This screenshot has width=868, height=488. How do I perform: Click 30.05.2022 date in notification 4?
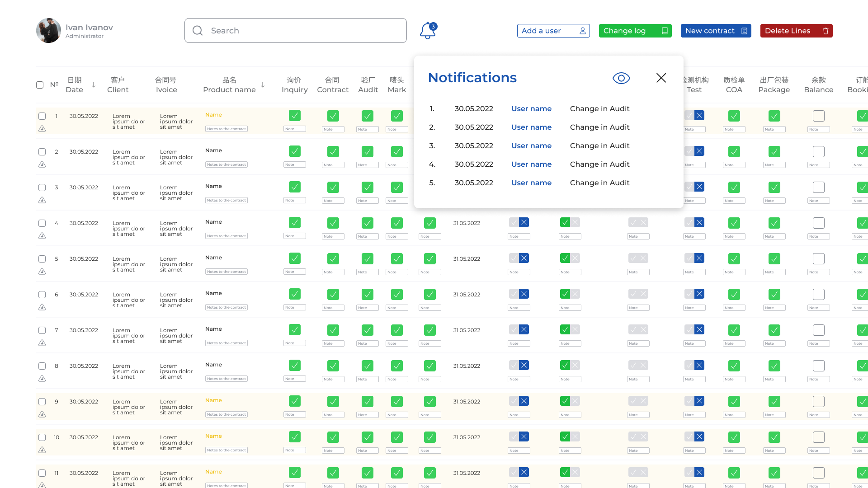[x=474, y=164]
